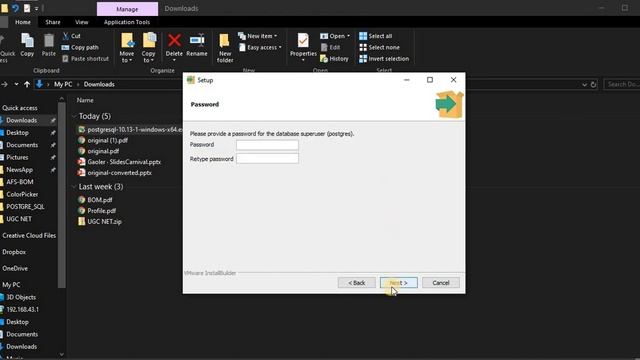Screen dimensions: 640x360
Task: Choose Copy path in the ribbon
Action: 80,47
